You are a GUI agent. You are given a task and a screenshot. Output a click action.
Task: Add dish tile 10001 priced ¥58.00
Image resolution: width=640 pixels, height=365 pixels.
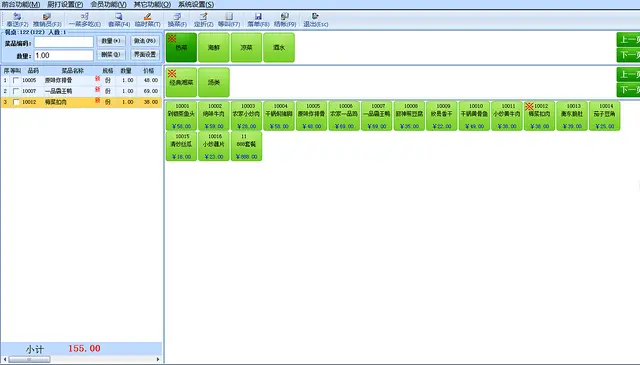pos(181,116)
